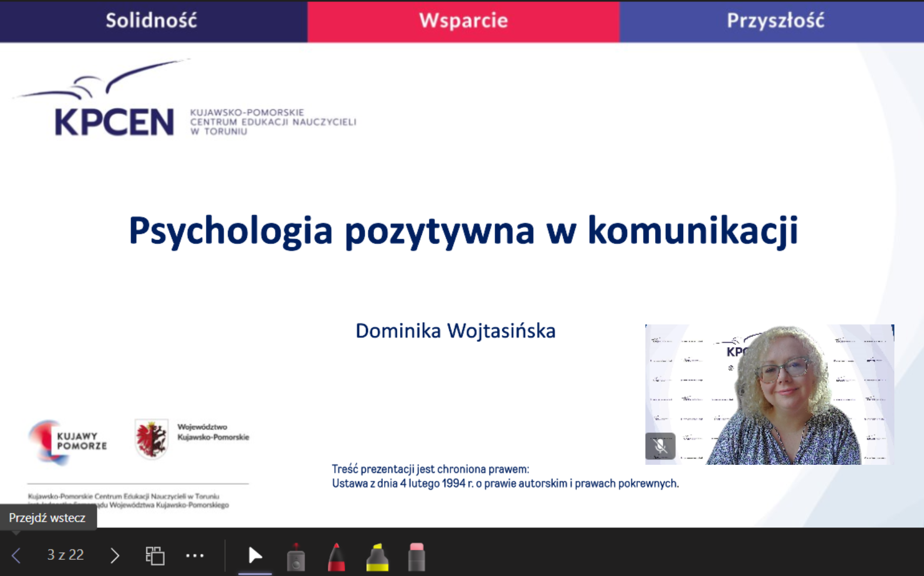Select the yellow highlighter tool

point(377,557)
